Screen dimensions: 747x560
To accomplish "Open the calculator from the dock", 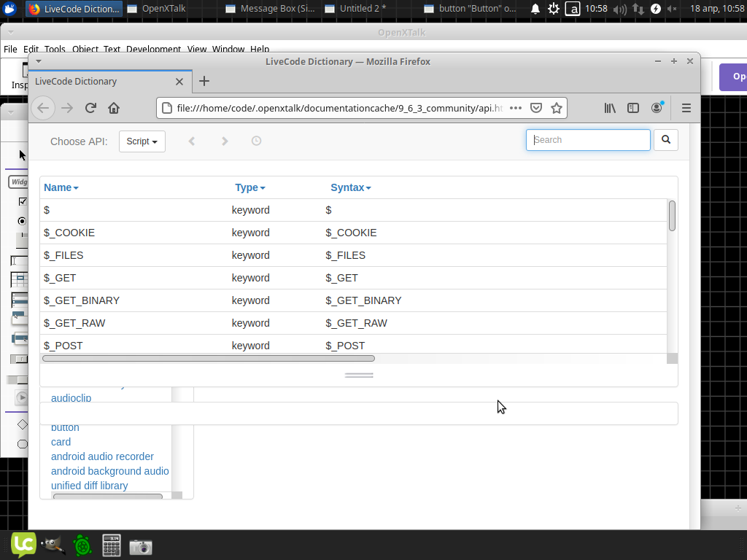I will point(112,545).
